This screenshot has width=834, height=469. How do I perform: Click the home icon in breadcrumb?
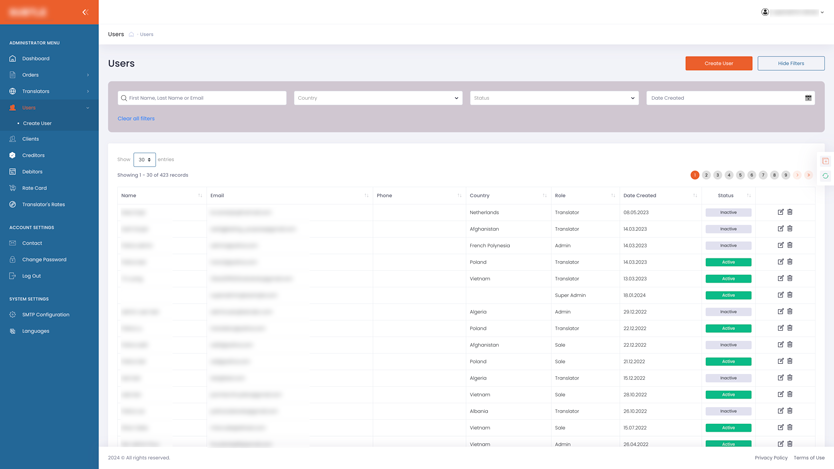click(131, 35)
